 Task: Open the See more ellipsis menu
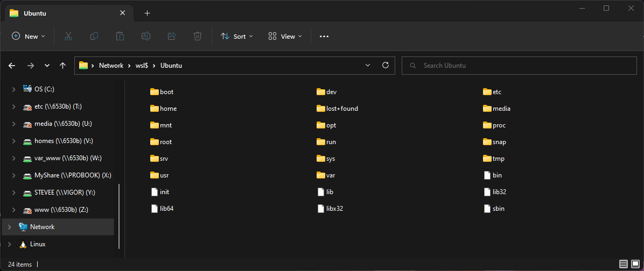point(324,37)
